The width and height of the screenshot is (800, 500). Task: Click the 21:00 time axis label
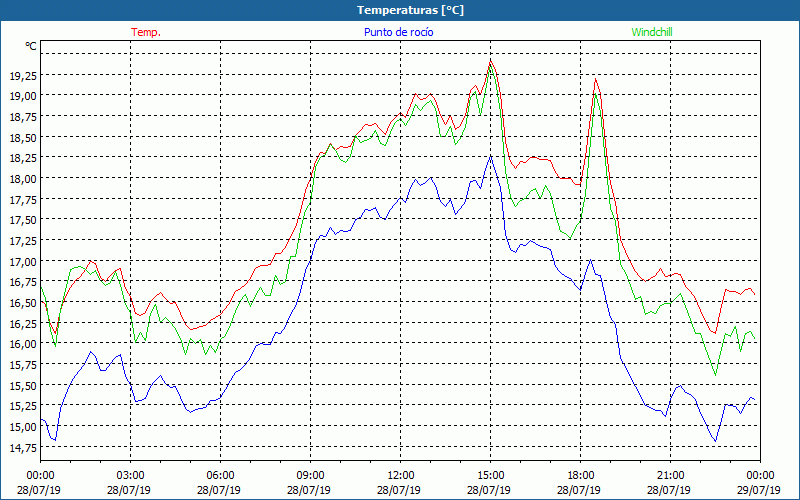[x=670, y=476]
